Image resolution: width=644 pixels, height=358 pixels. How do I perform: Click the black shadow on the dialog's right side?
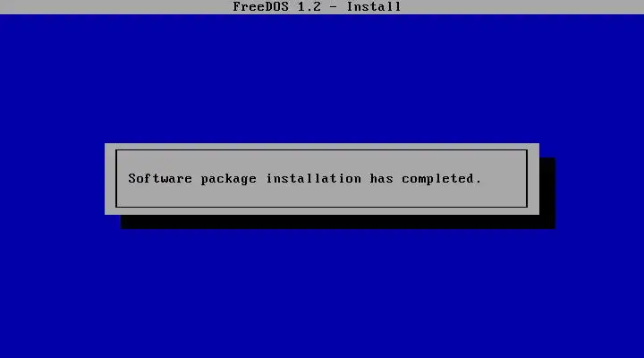[x=547, y=186]
